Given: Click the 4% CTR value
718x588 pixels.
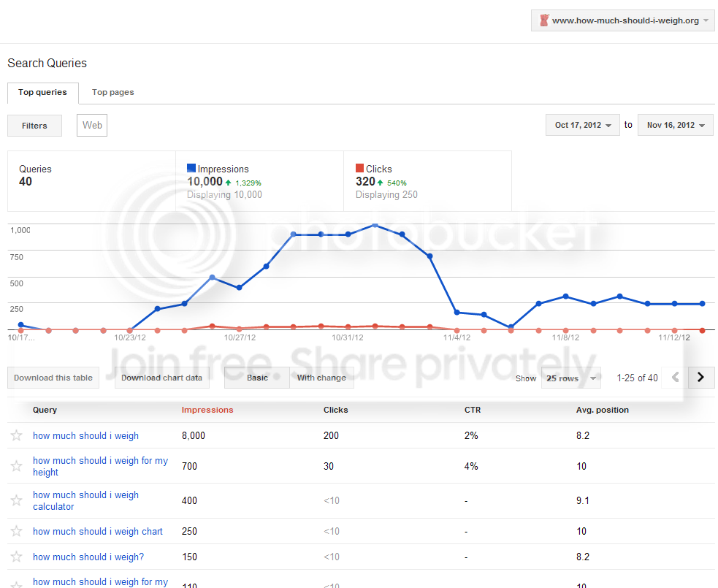Looking at the screenshot, I should coord(470,466).
